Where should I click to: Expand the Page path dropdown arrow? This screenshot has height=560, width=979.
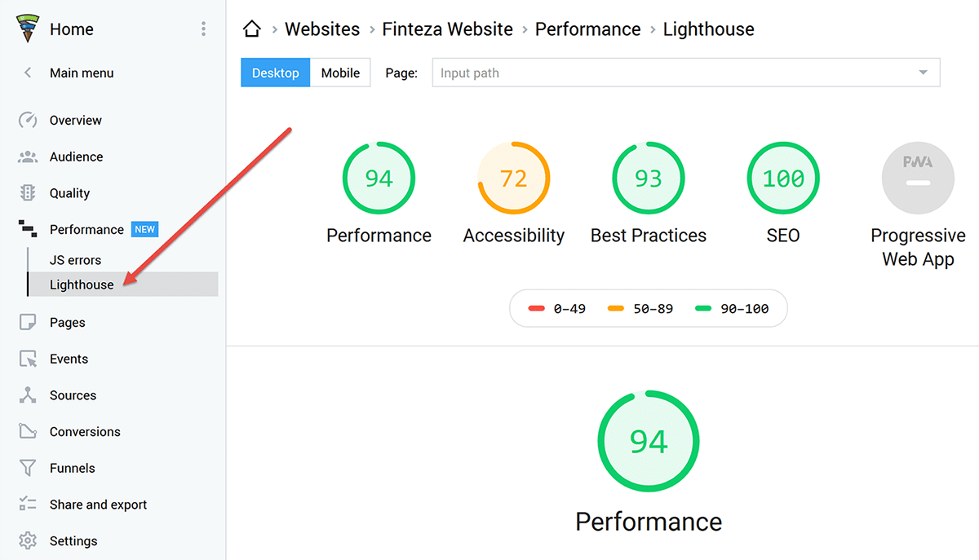923,73
